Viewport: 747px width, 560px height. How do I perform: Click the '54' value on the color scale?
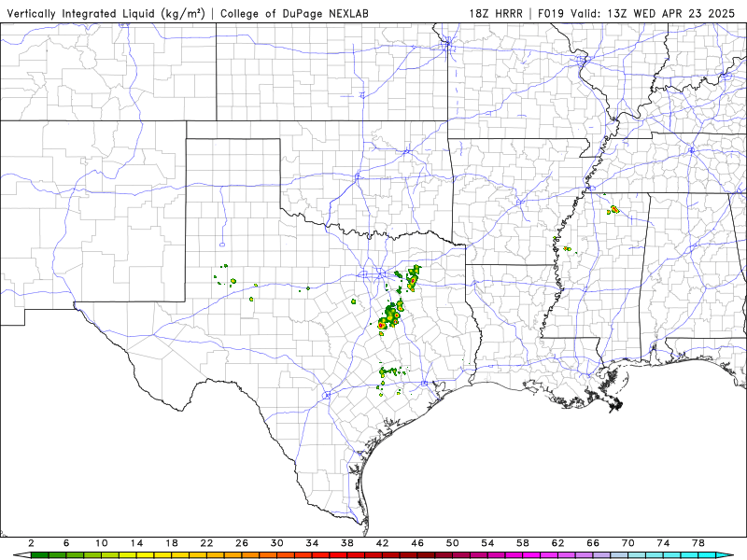487,543
